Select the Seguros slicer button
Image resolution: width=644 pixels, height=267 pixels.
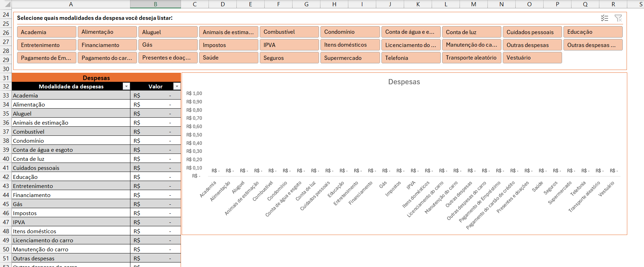(289, 58)
